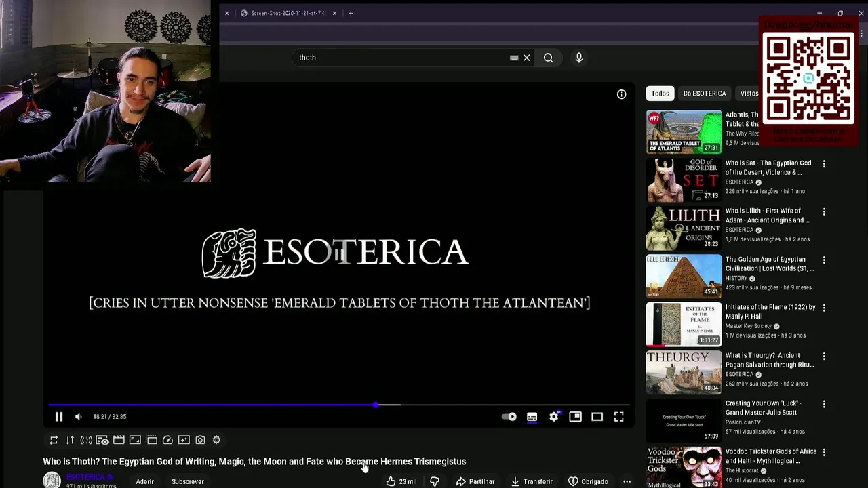This screenshot has height=488, width=868.
Task: Open options menu for 'What is Theurgy?'
Action: click(x=824, y=356)
